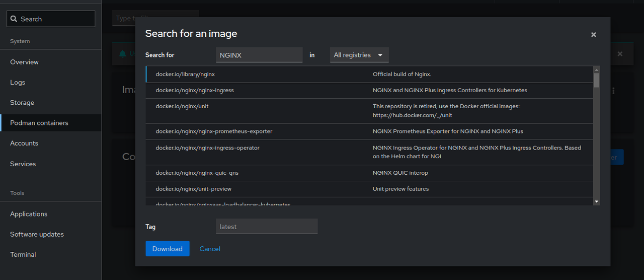Select the docker.io/nginx/nginx-ingress-operator result
644x280 pixels.
click(369, 152)
